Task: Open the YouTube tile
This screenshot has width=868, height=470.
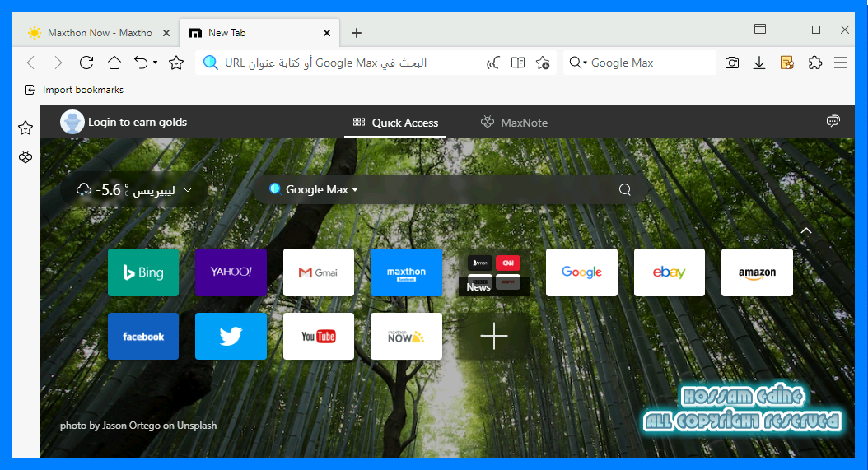Action: (x=319, y=336)
